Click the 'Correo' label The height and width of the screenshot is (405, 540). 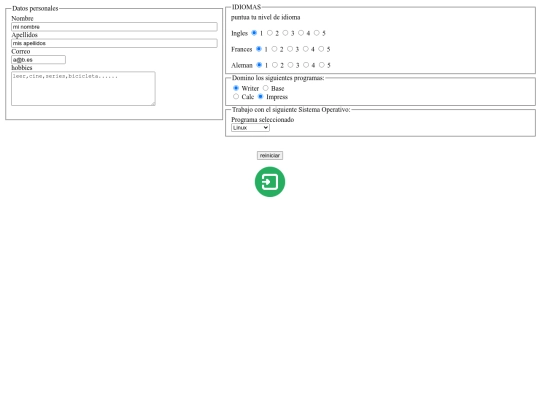pyautogui.click(x=21, y=51)
